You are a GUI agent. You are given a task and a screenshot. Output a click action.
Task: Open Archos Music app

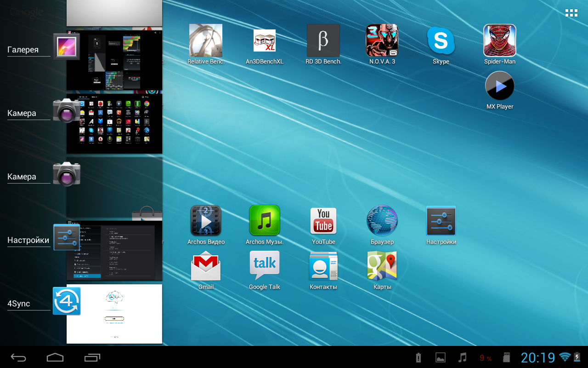(265, 224)
